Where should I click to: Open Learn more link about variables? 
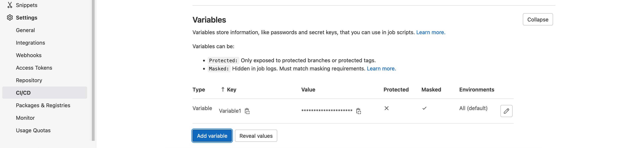click(x=431, y=32)
